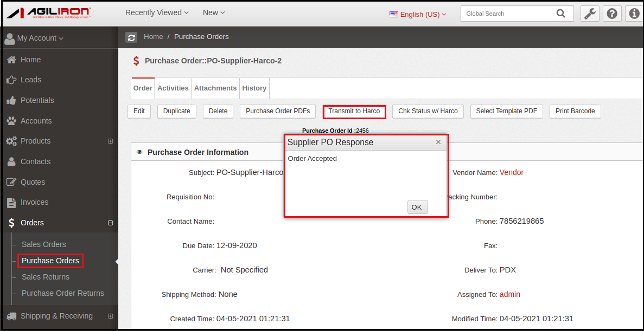The image size is (644, 331).
Task: Click the US flag language icon
Action: [394, 14]
